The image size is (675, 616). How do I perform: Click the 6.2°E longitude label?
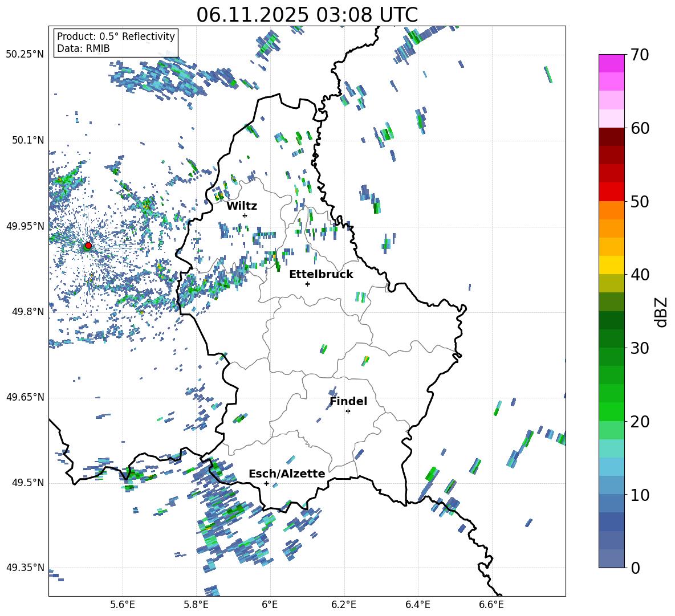[x=344, y=605]
